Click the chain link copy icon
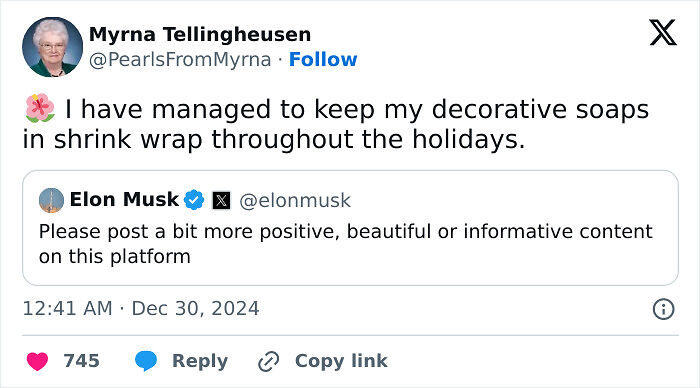700x388 pixels. pyautogui.click(x=269, y=361)
